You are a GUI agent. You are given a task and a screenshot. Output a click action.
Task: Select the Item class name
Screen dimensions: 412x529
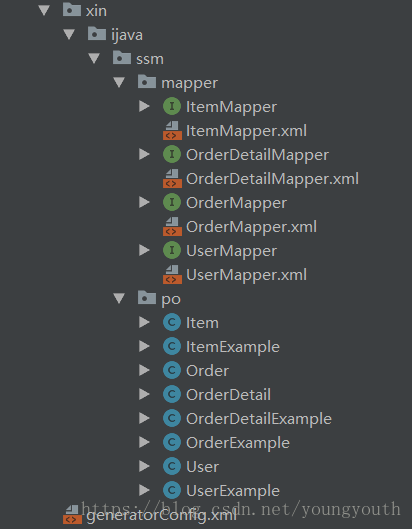pos(202,323)
